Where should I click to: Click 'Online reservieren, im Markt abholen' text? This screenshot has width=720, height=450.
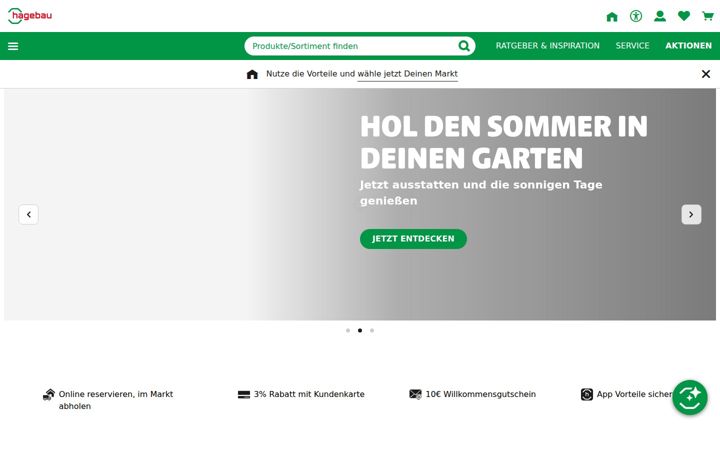116,400
